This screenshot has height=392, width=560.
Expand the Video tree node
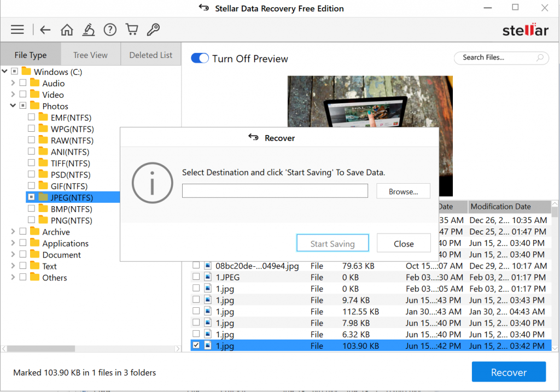click(x=13, y=94)
